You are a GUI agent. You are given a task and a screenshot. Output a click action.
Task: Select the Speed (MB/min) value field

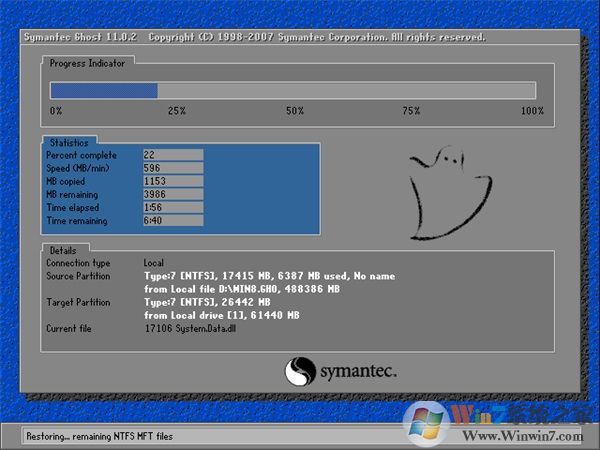[172, 168]
